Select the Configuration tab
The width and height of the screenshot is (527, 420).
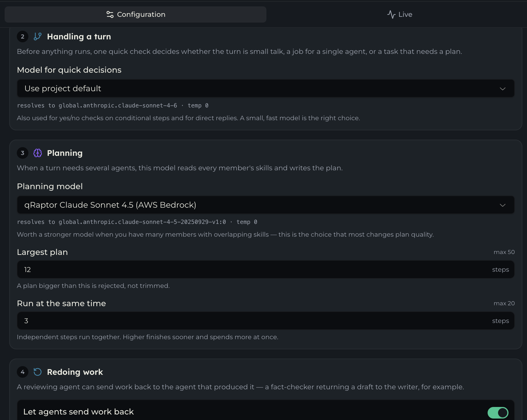click(x=136, y=14)
